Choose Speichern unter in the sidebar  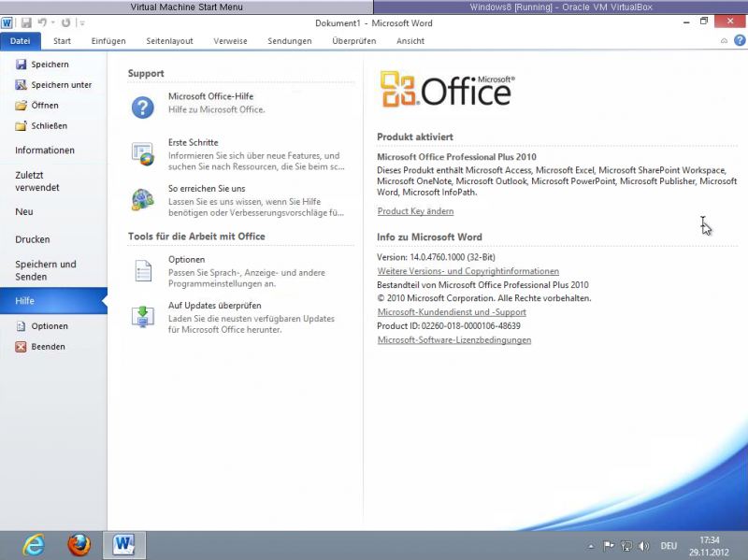[53, 85]
